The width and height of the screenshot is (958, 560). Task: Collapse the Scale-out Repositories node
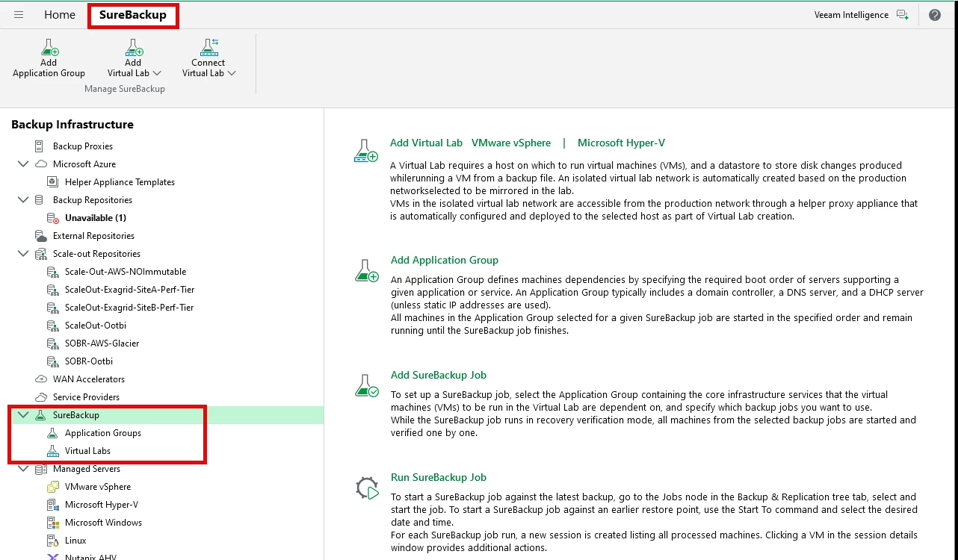[x=23, y=254]
